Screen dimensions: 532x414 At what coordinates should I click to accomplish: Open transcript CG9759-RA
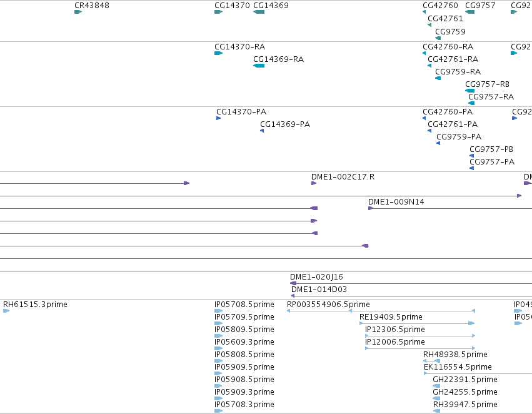458,72
